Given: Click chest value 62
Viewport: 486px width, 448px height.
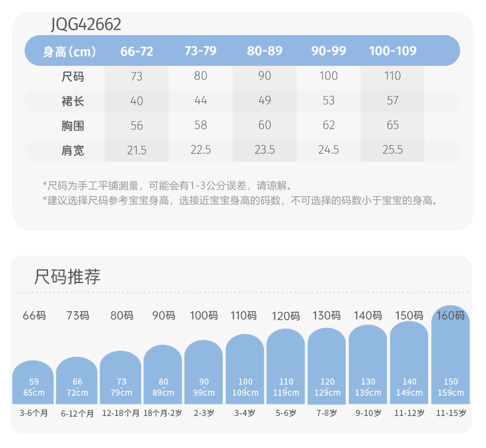Looking at the screenshot, I should point(329,125).
